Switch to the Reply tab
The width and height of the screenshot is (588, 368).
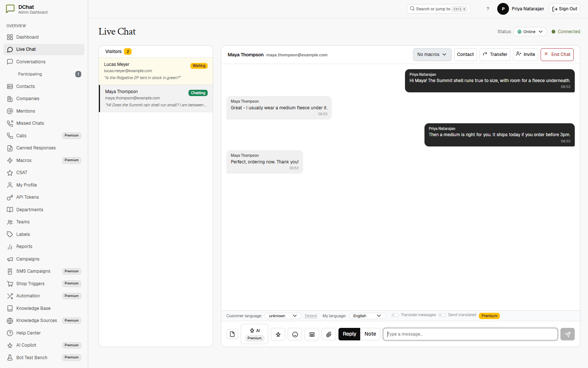349,334
